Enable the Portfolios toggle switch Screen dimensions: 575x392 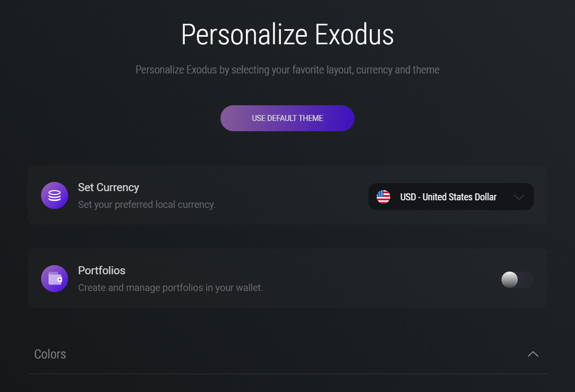517,280
